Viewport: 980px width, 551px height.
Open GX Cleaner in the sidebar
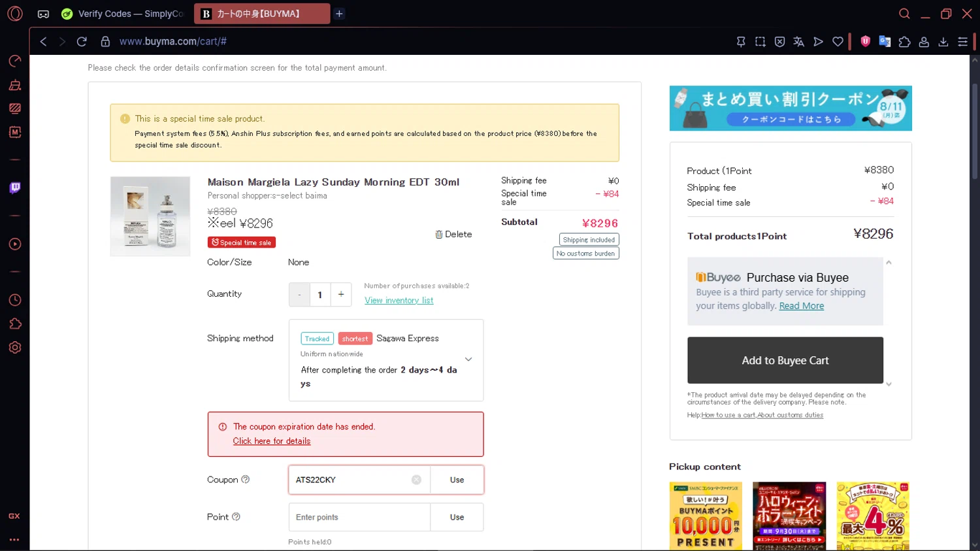[15, 85]
